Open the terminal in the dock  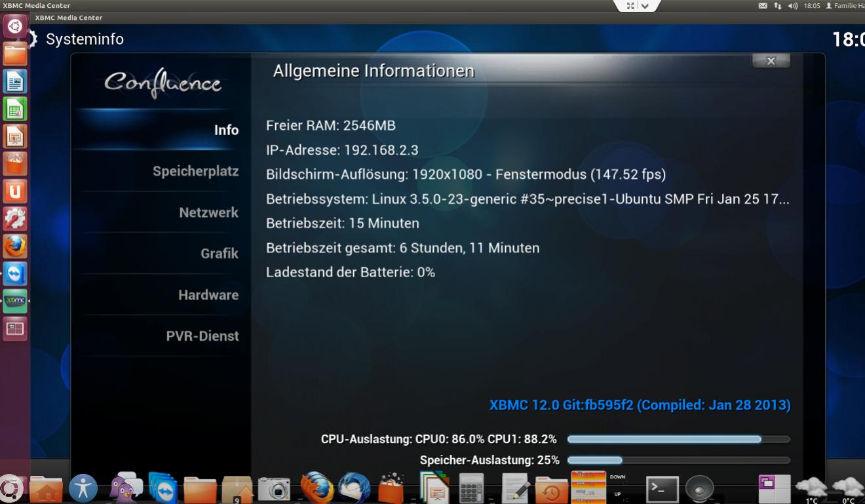click(663, 489)
